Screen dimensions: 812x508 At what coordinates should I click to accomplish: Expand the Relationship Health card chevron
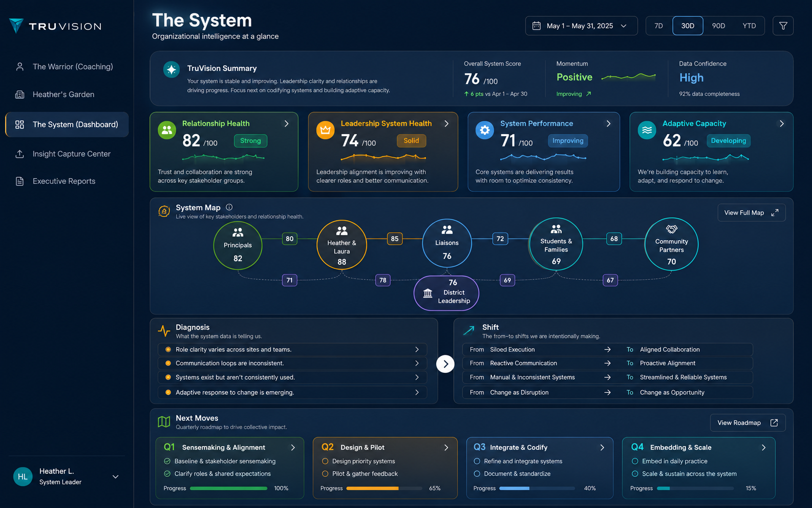tap(287, 123)
